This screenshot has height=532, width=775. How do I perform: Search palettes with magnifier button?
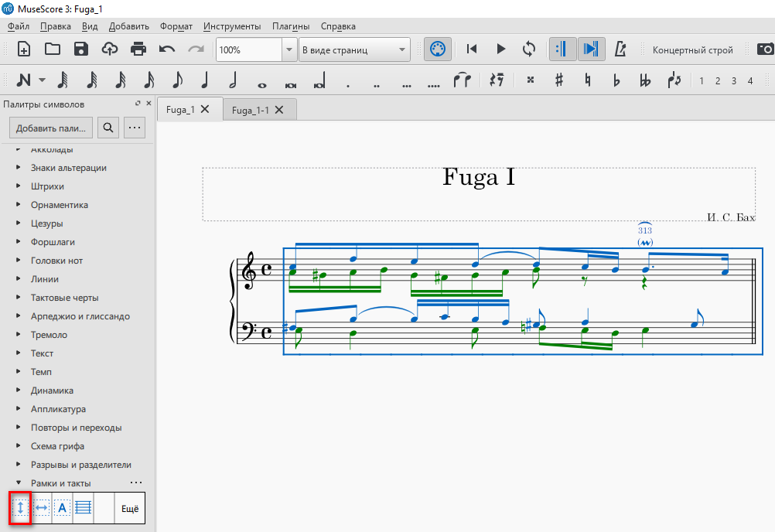click(108, 128)
